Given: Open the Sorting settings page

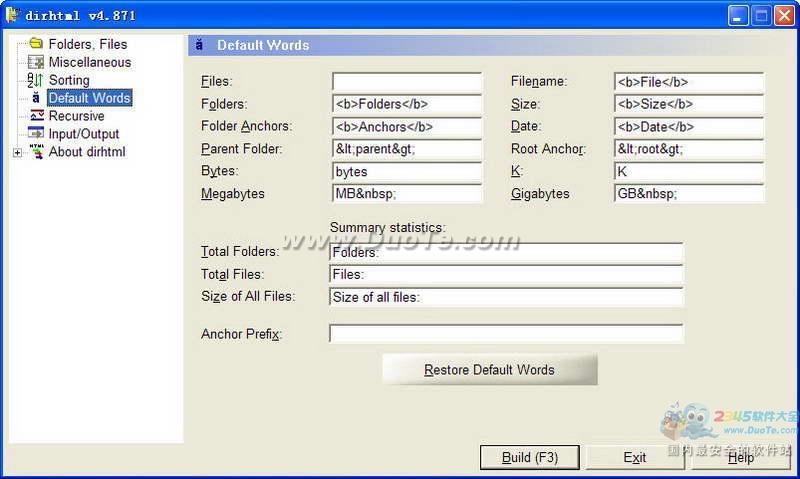Looking at the screenshot, I should (x=69, y=80).
